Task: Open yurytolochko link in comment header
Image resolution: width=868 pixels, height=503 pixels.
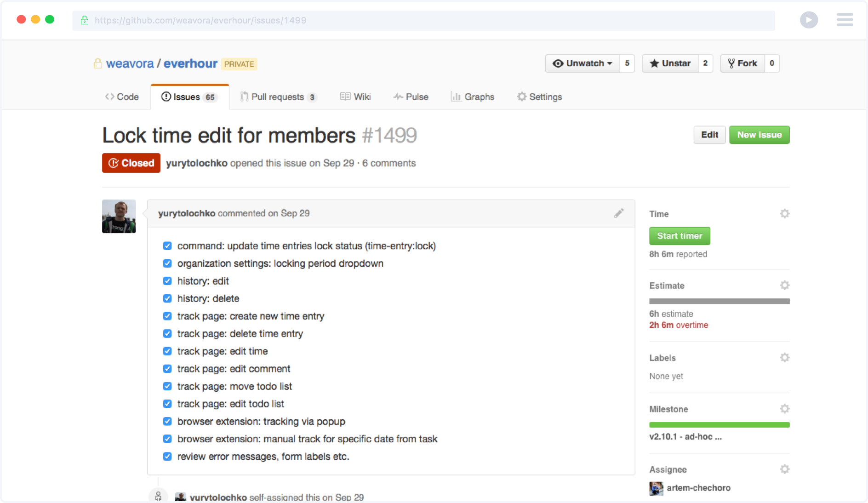Action: pyautogui.click(x=187, y=213)
